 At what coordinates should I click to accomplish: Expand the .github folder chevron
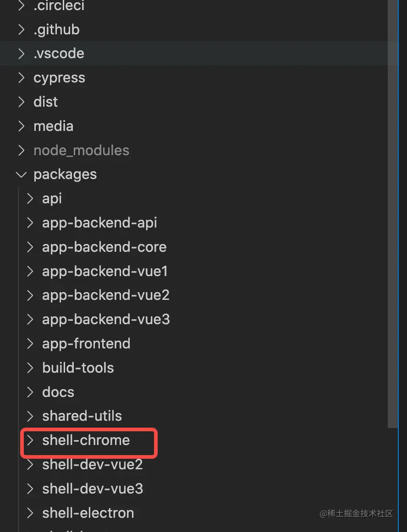[21, 29]
